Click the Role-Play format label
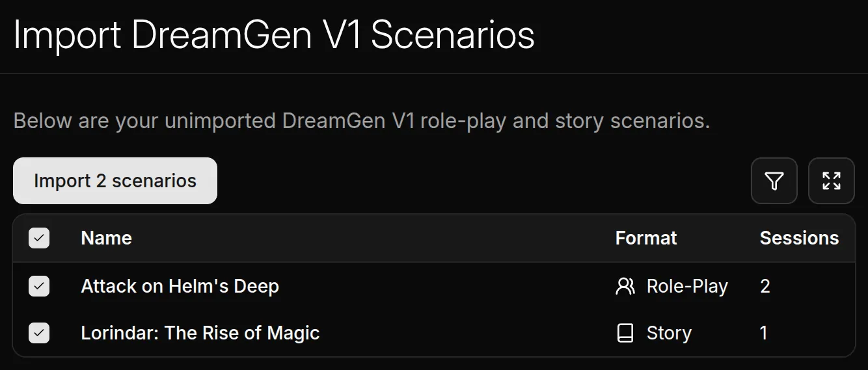868x370 pixels. 687,286
